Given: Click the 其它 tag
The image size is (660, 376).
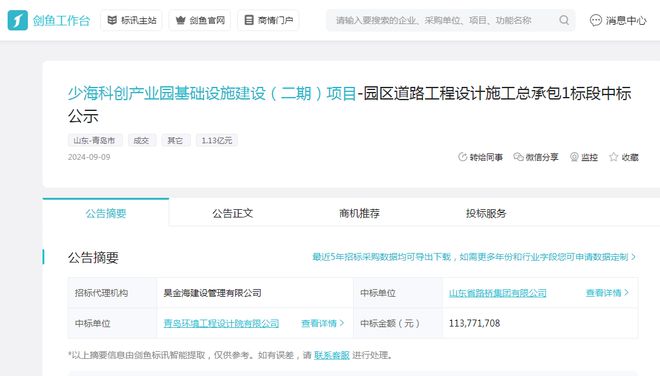Looking at the screenshot, I should coord(176,140).
